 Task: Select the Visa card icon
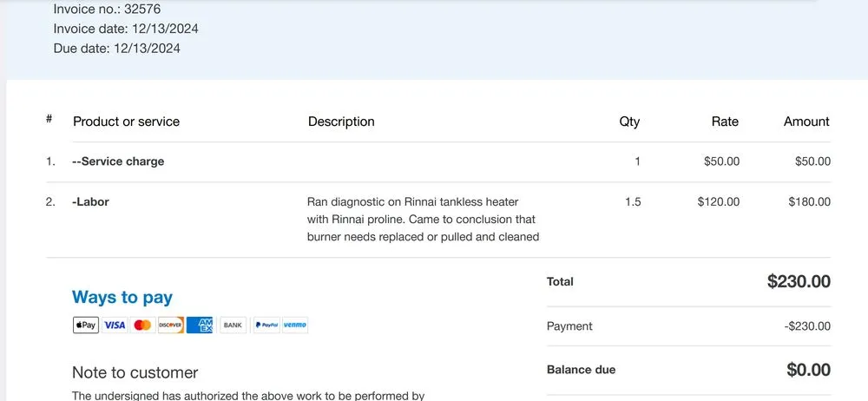115,325
